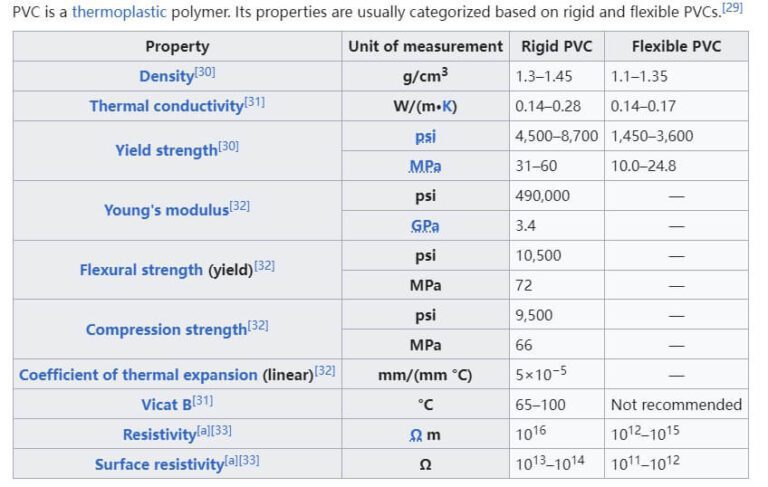Open the Flexural strength link

tap(141, 270)
